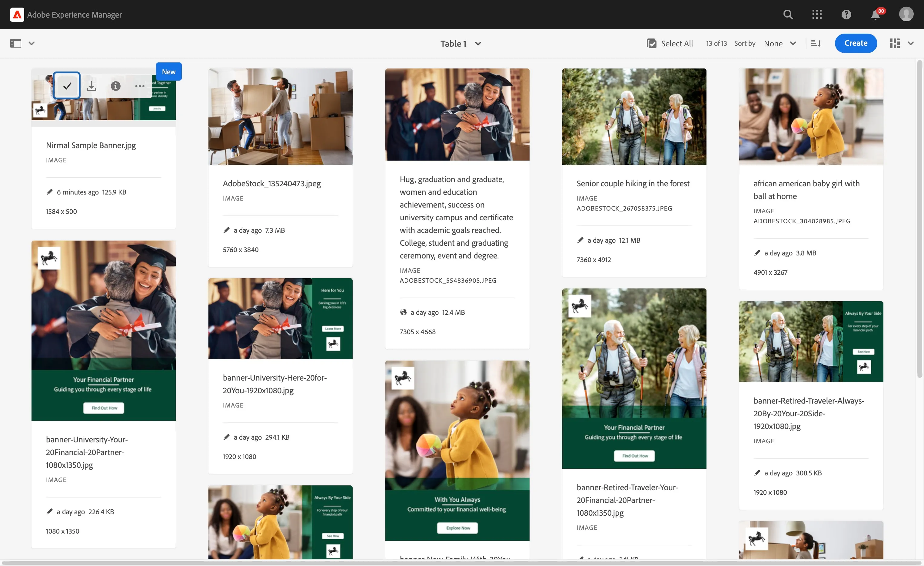The image size is (924, 566).
Task: Open the user profile avatar
Action: point(906,14)
